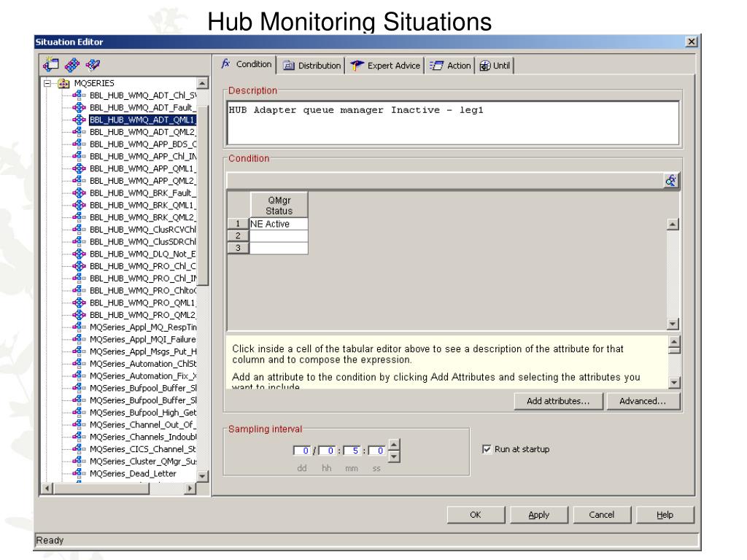This screenshot has height=560, width=747.
Task: Click the minutes field showing 5
Action: tap(352, 451)
